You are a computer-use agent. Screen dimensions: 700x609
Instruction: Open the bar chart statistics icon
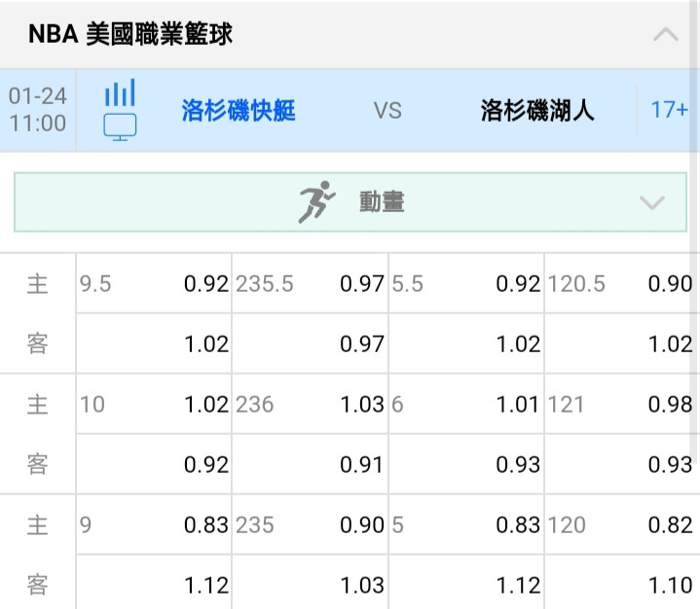click(x=120, y=92)
